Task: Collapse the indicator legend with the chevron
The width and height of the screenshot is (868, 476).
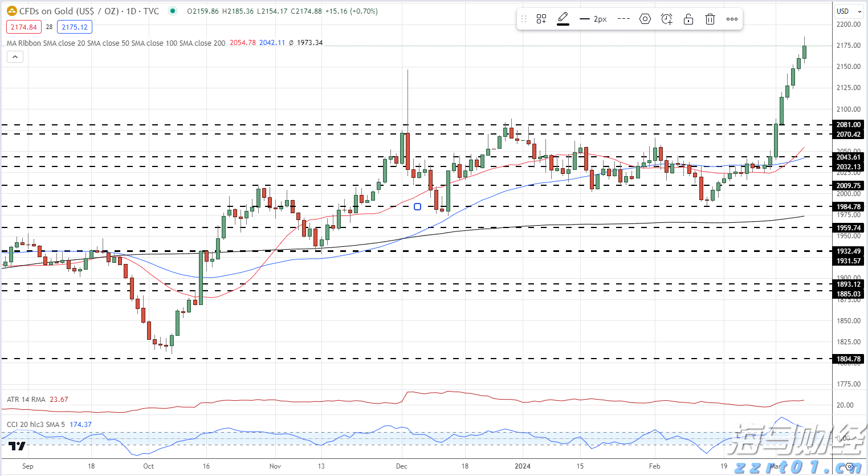Action: tap(15, 56)
